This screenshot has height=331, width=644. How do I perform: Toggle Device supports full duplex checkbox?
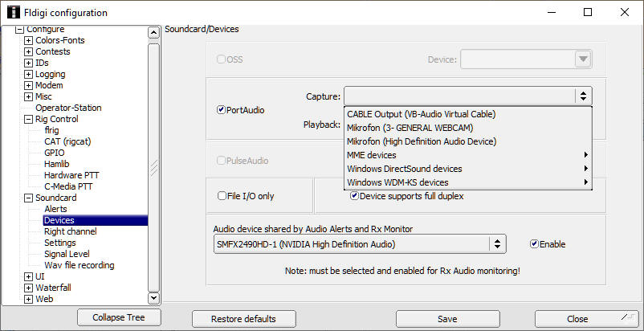(354, 195)
